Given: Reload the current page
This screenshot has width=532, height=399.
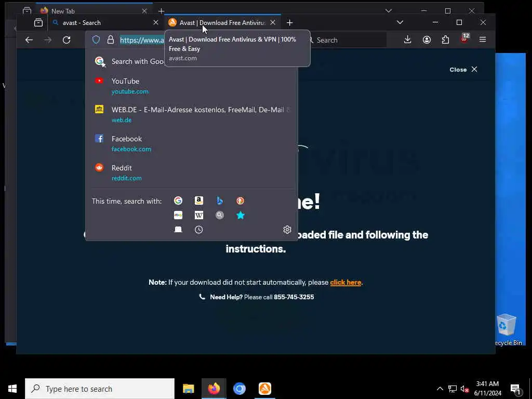Looking at the screenshot, I should (x=66, y=39).
